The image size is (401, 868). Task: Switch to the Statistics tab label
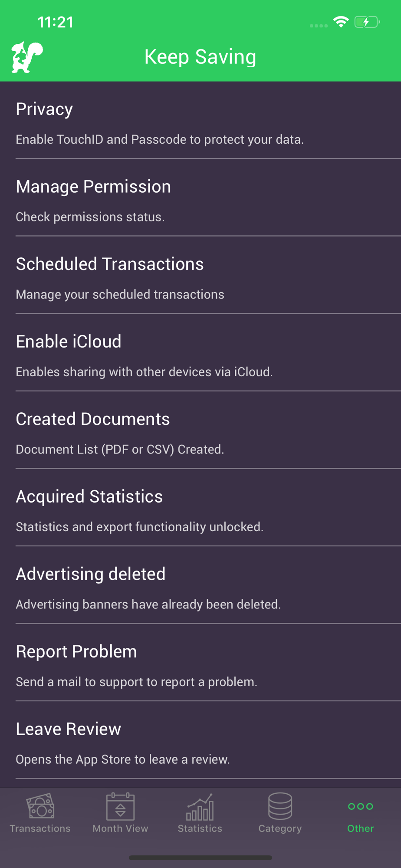(x=200, y=829)
